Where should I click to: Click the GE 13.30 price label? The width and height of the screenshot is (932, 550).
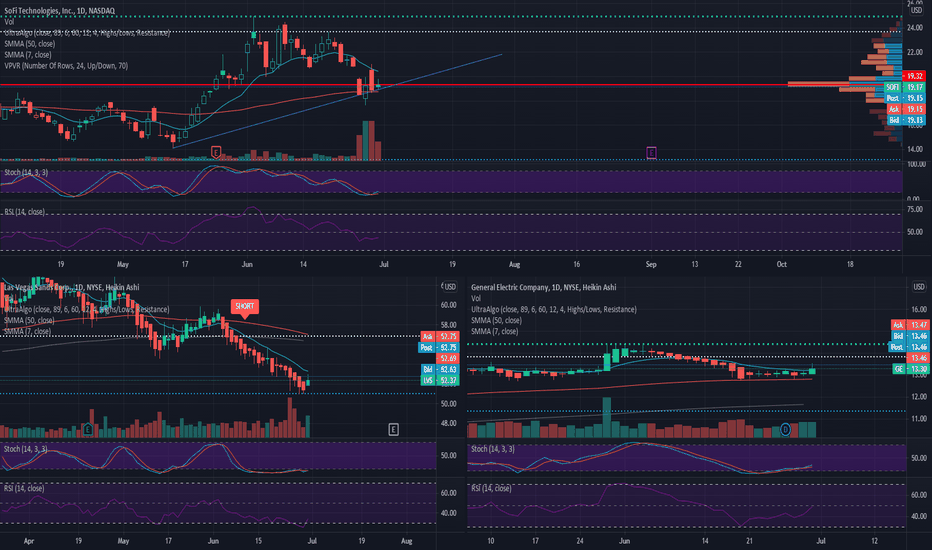tap(910, 369)
